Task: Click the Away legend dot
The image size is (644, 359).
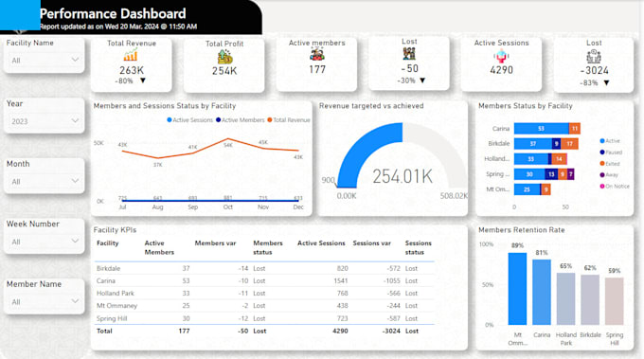Action: click(x=602, y=175)
